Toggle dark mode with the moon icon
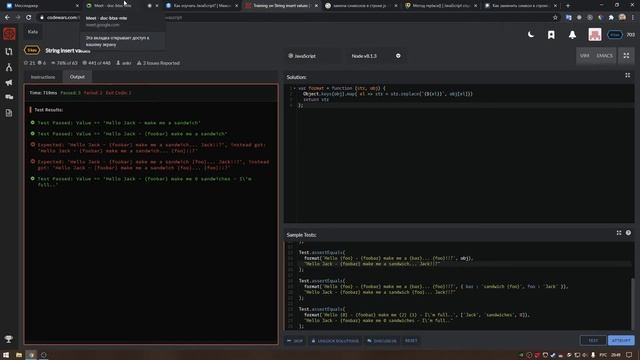The image size is (640, 360). [x=531, y=35]
